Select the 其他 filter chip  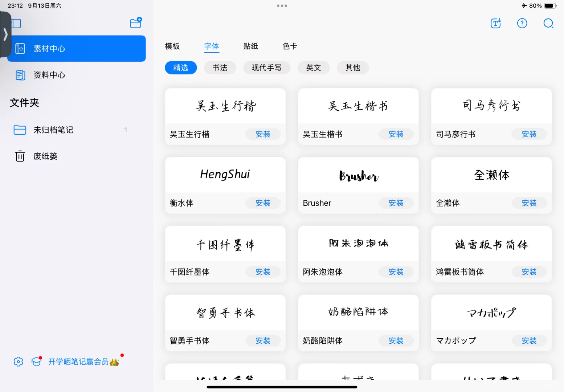pos(353,68)
